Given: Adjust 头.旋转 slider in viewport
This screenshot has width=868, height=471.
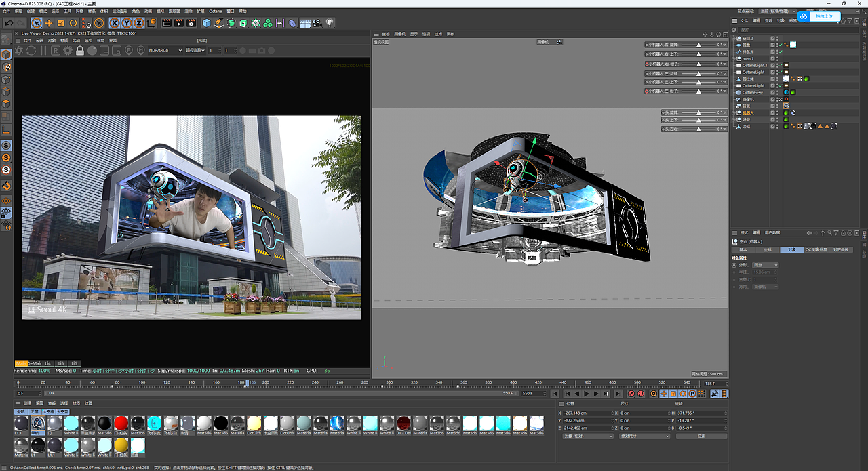Looking at the screenshot, I should point(700,112).
